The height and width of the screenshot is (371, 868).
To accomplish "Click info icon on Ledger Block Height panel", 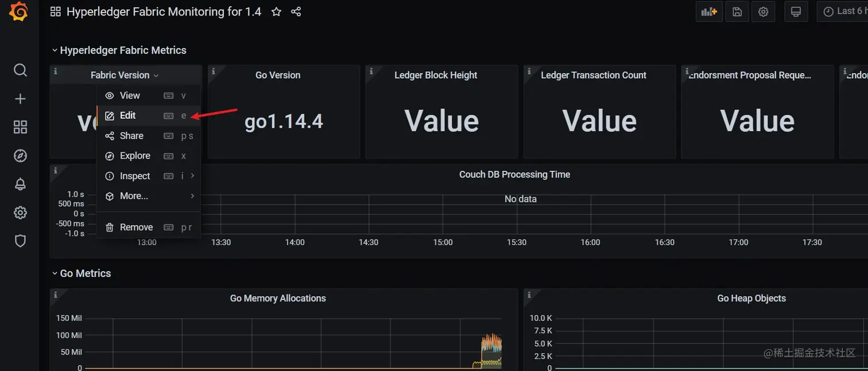I will [x=371, y=71].
